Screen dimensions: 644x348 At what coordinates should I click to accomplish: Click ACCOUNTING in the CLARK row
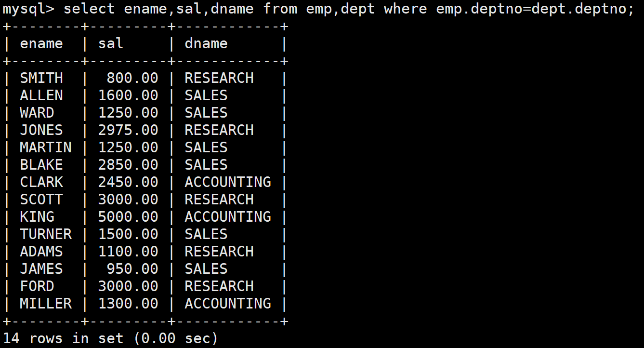pos(228,182)
